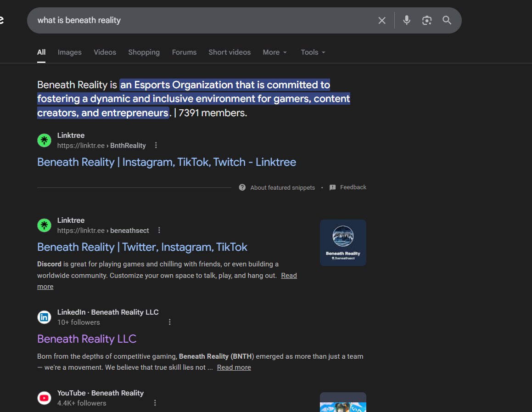
Task: Open the Shopping tab
Action: pos(144,52)
